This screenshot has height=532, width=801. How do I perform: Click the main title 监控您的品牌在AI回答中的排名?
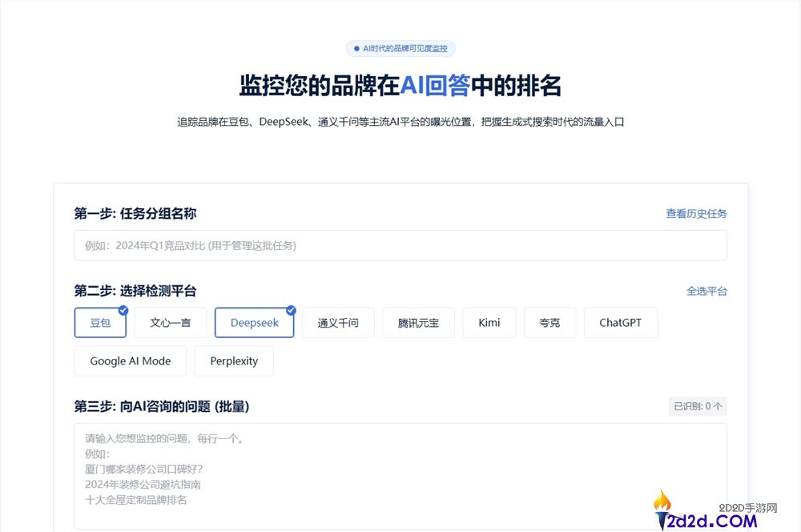pos(400,86)
